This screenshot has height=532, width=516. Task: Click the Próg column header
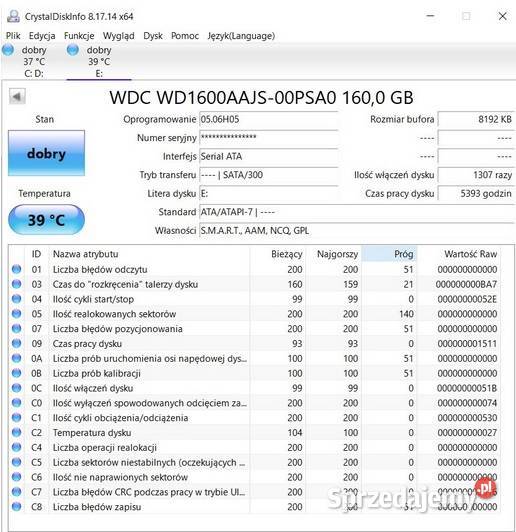click(389, 254)
